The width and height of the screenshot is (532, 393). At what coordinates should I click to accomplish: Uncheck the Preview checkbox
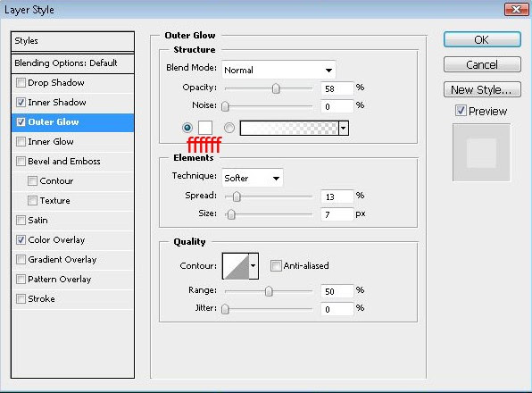tap(461, 111)
